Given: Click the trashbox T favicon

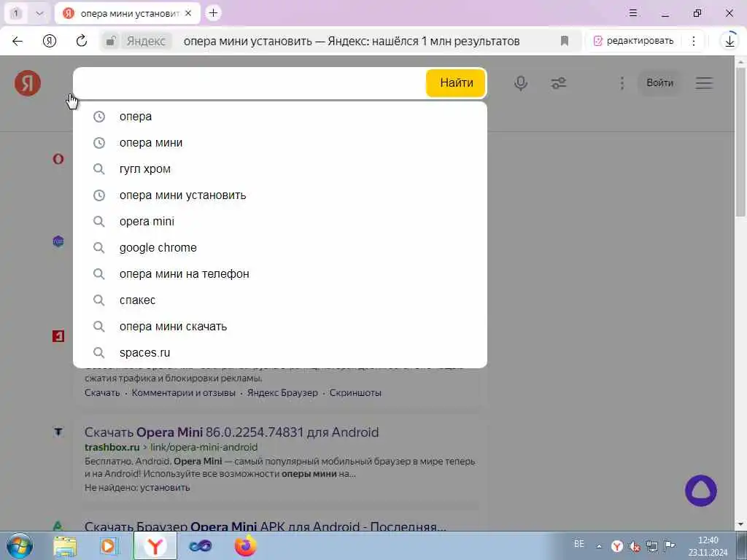Looking at the screenshot, I should tap(58, 432).
